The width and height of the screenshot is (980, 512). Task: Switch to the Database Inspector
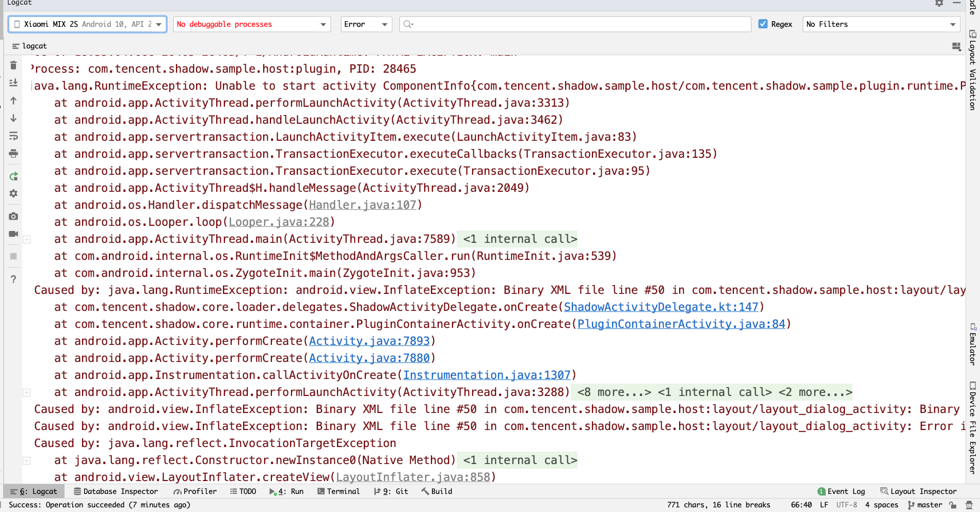point(116,491)
